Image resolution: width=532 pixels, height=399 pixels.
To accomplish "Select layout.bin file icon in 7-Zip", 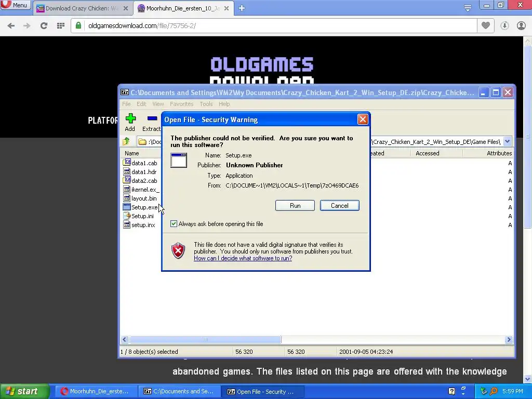I will point(127,198).
